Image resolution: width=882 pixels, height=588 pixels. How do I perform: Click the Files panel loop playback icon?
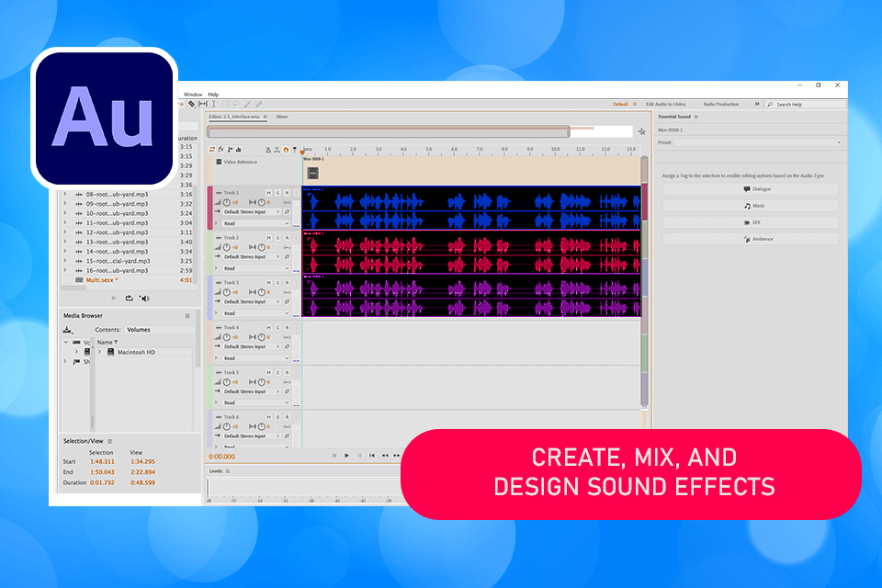coord(130,299)
